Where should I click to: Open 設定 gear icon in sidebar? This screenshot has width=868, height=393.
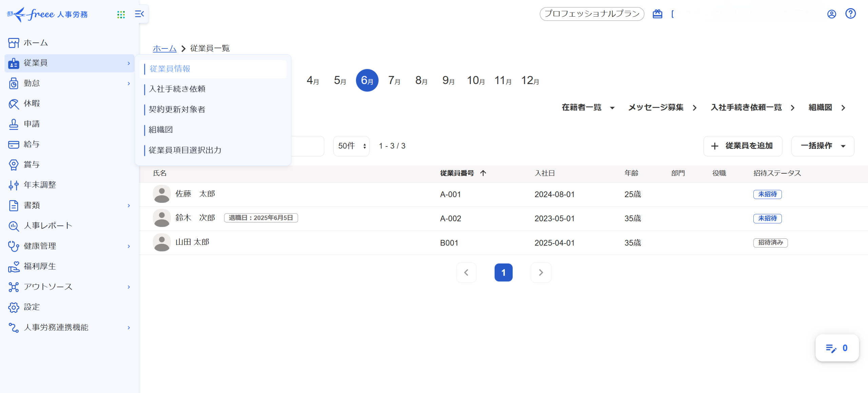click(14, 307)
